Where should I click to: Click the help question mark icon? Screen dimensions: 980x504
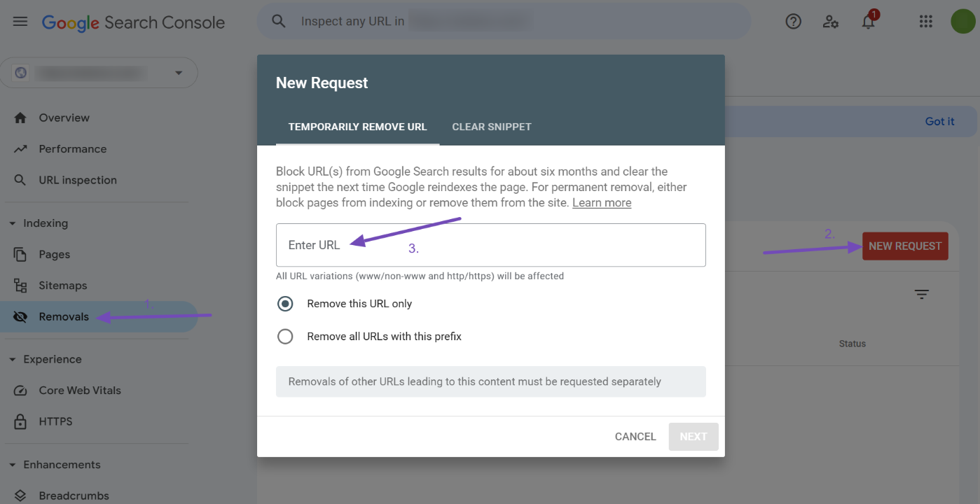793,22
